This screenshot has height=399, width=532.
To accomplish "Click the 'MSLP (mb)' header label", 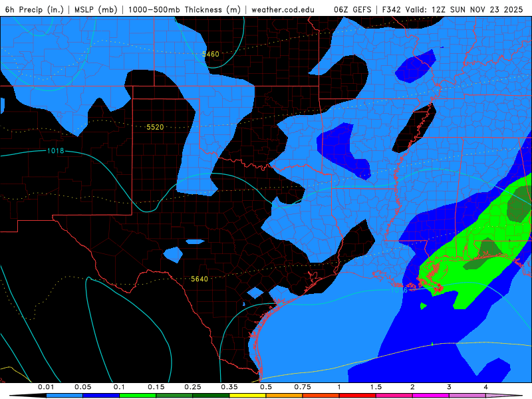I will 96,10.
